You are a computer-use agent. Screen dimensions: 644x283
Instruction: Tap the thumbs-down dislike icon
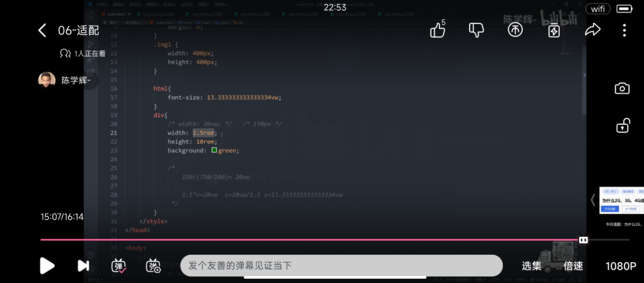click(476, 30)
